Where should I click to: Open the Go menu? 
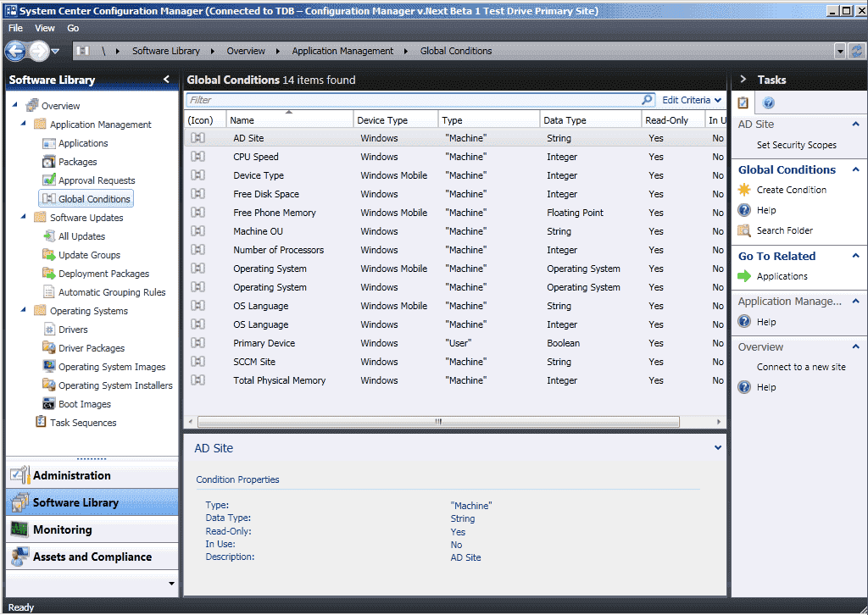(72, 27)
